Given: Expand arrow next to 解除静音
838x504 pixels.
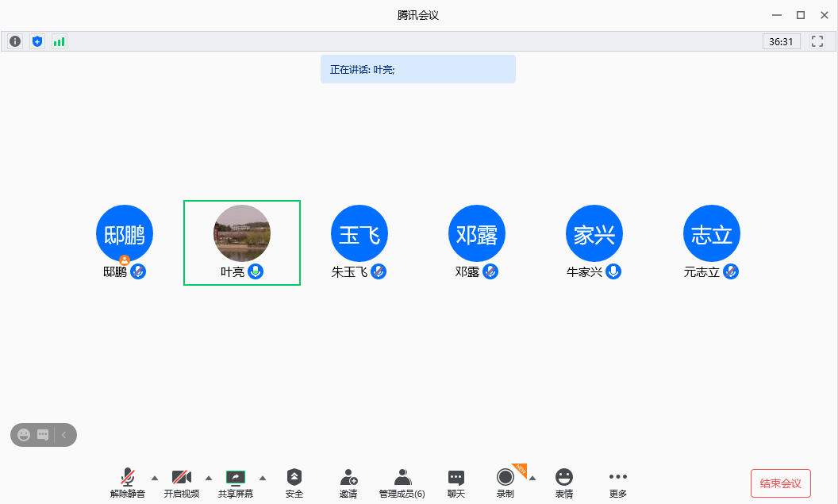Looking at the screenshot, I should coord(155,478).
